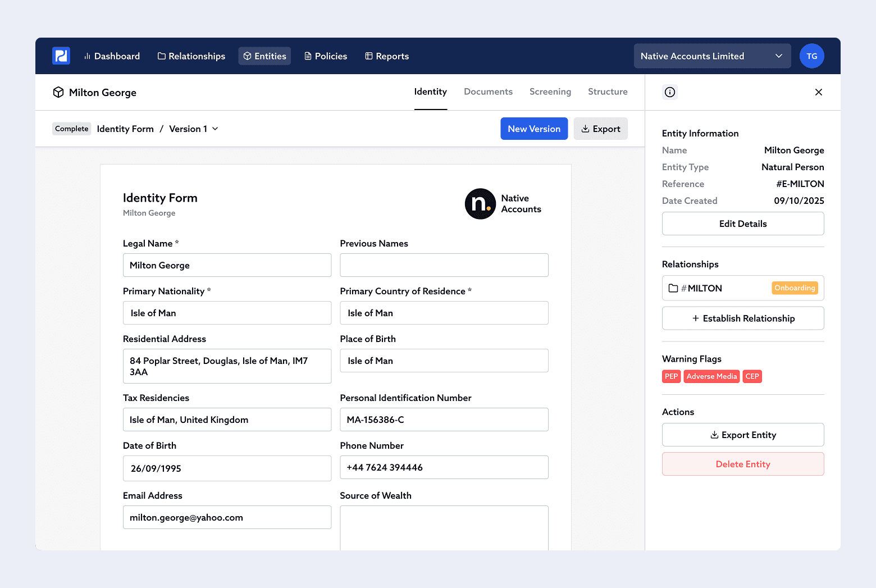This screenshot has height=588, width=876.
Task: Click Establish Relationship in the sidebar
Action: coord(742,318)
